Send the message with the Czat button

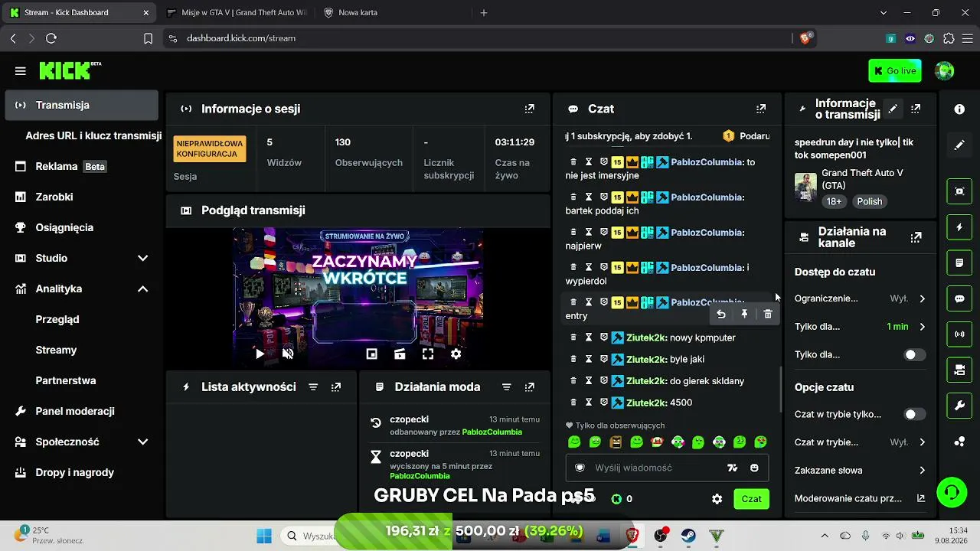point(751,499)
